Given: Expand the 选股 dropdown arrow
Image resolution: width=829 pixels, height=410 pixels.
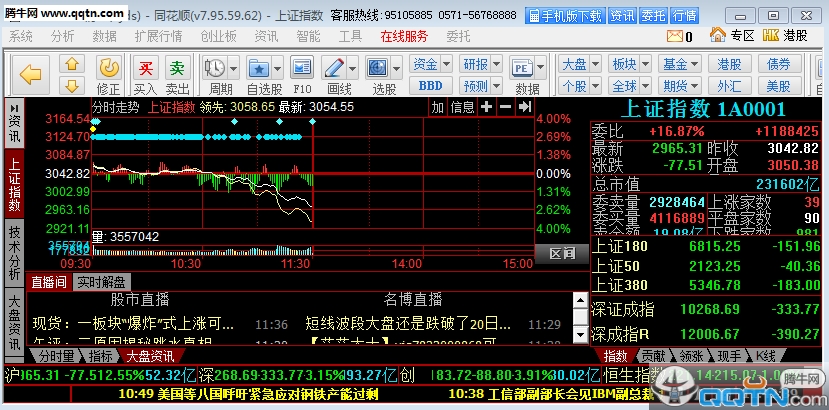Looking at the screenshot, I should pyautogui.click(x=397, y=68).
